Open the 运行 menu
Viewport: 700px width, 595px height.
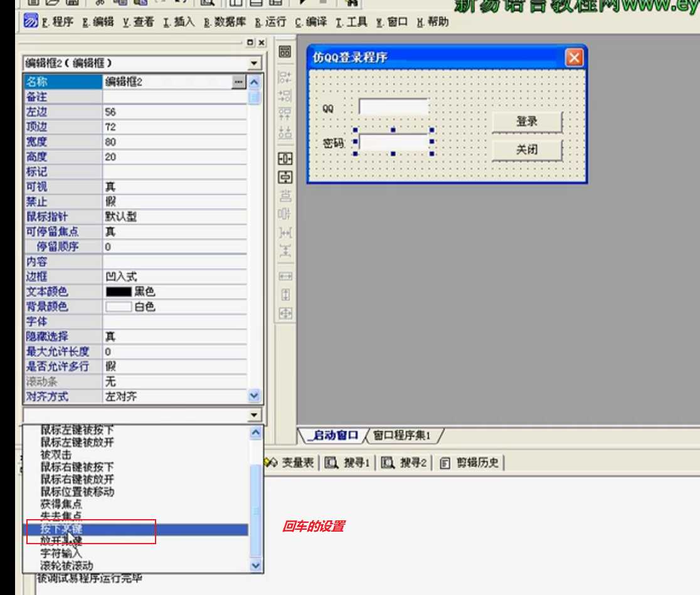270,21
